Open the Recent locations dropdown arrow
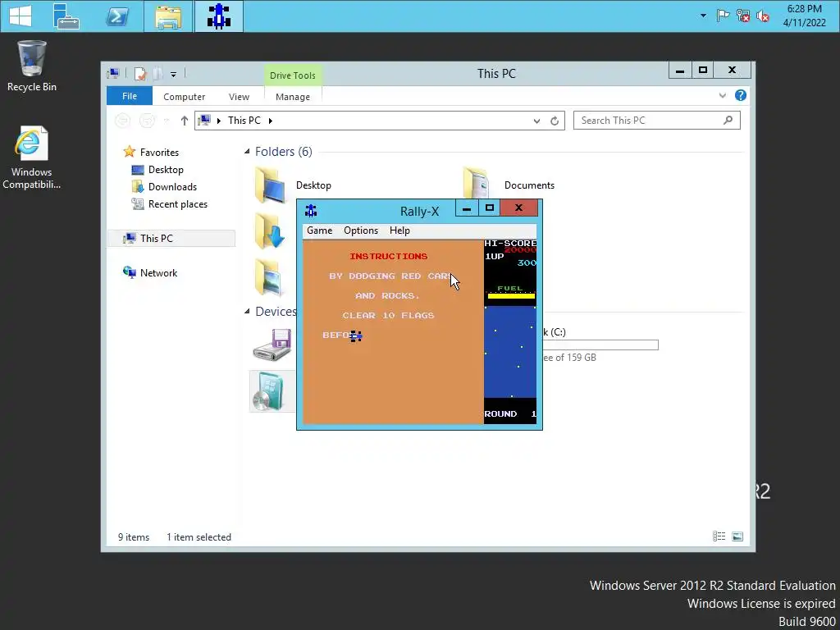Image resolution: width=840 pixels, height=630 pixels. [167, 121]
